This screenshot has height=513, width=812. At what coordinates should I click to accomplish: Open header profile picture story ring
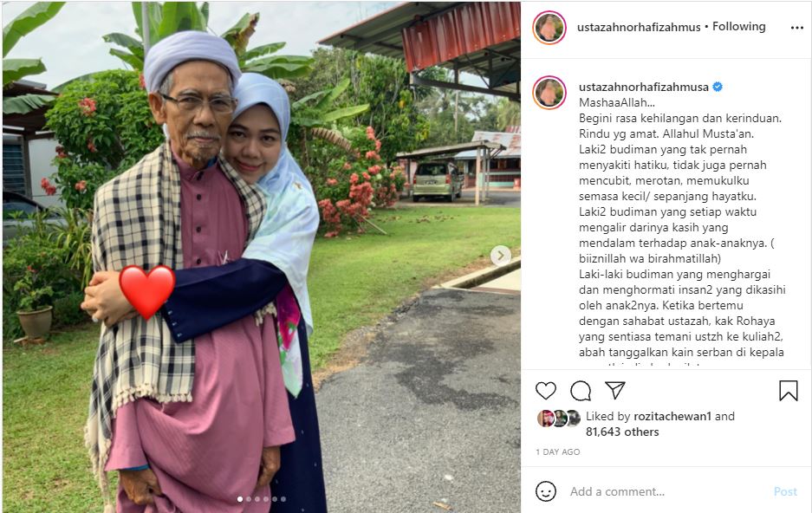549,28
